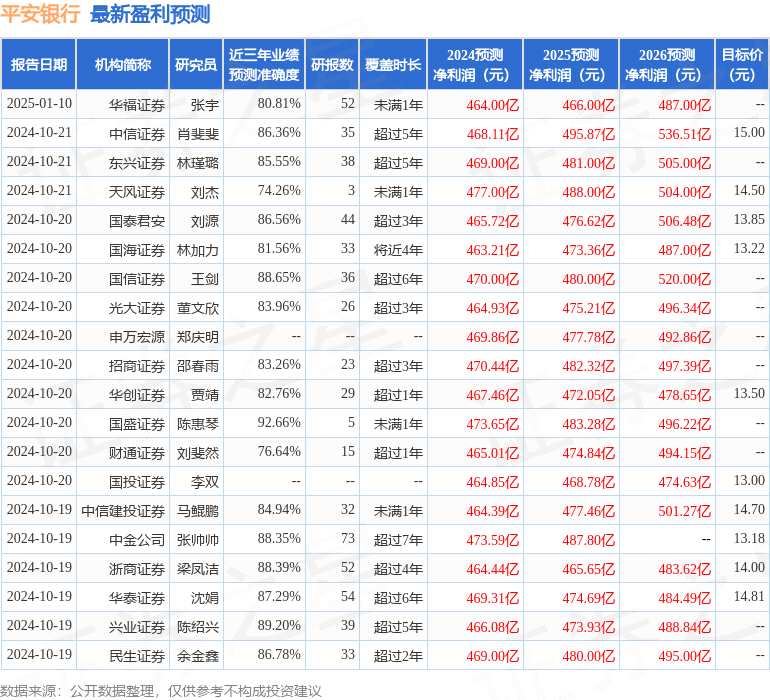Select institution 中金公司
770x700 pixels.
pyautogui.click(x=137, y=539)
